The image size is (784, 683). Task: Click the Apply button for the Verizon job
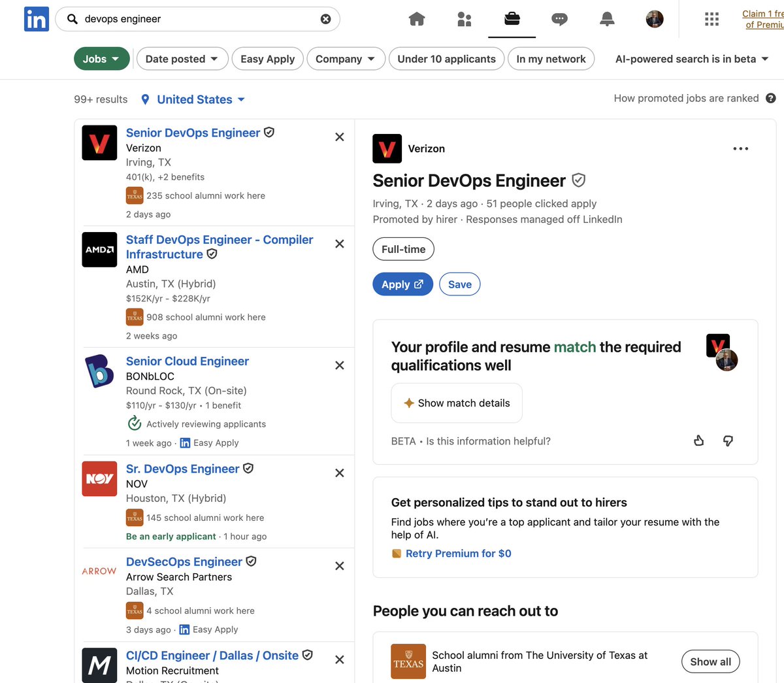(x=402, y=284)
